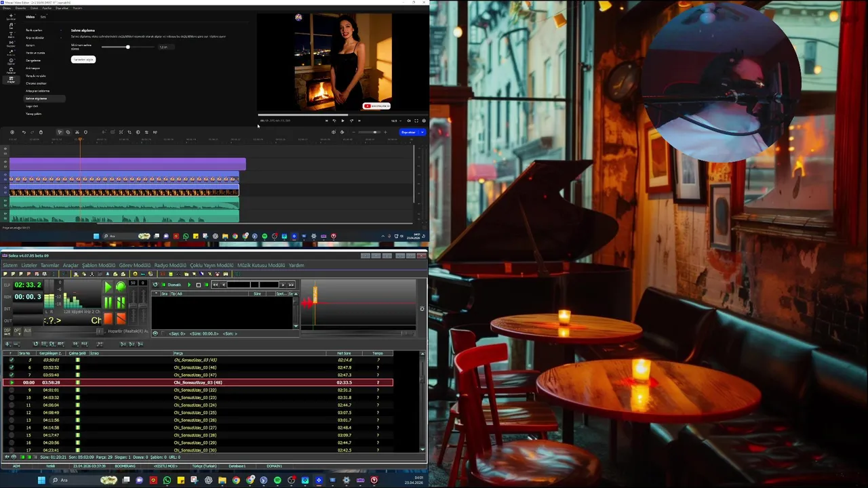The image size is (868, 488).
Task: Click the small green play icon after Otomatik
Action: (189, 285)
